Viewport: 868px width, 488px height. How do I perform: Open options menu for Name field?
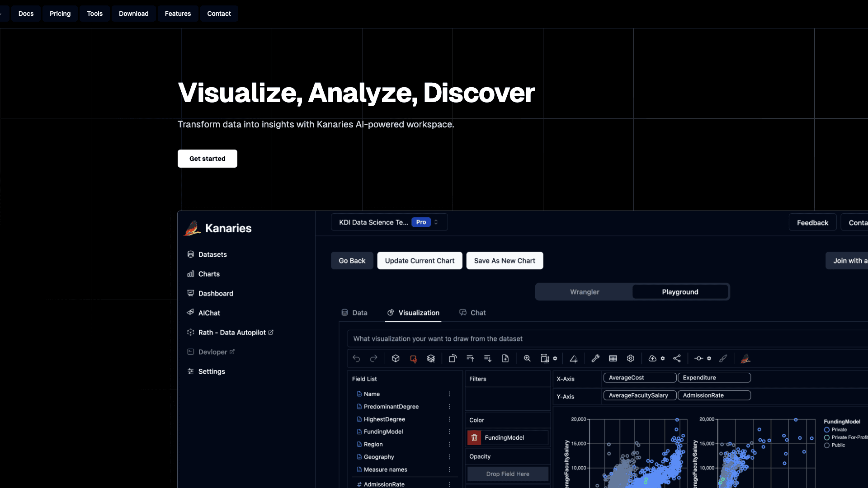coord(449,394)
